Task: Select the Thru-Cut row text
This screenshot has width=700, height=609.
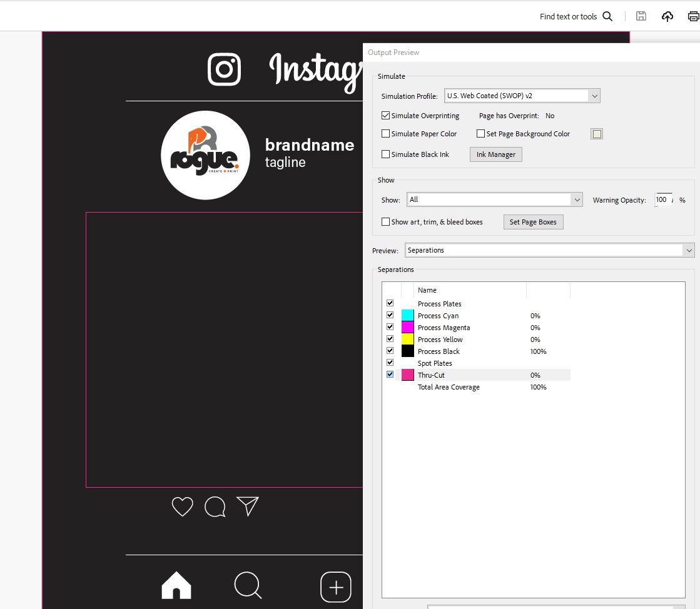Action: [431, 375]
